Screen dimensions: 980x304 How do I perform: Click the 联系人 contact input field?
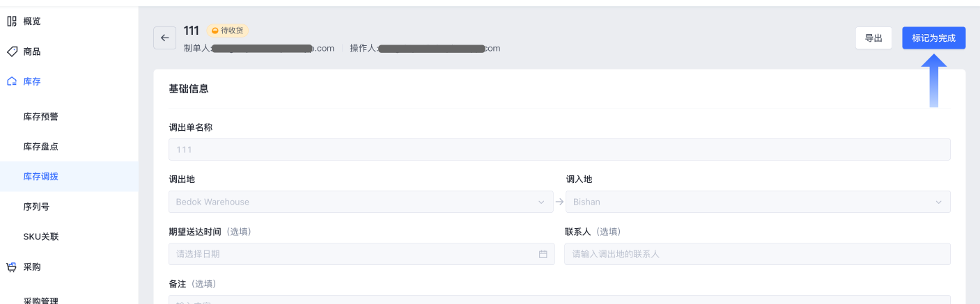[x=758, y=254]
